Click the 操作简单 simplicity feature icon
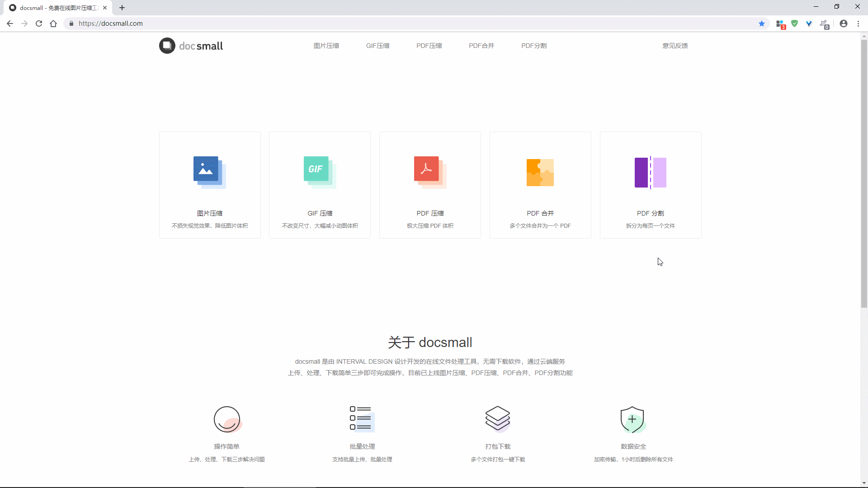 coord(226,419)
